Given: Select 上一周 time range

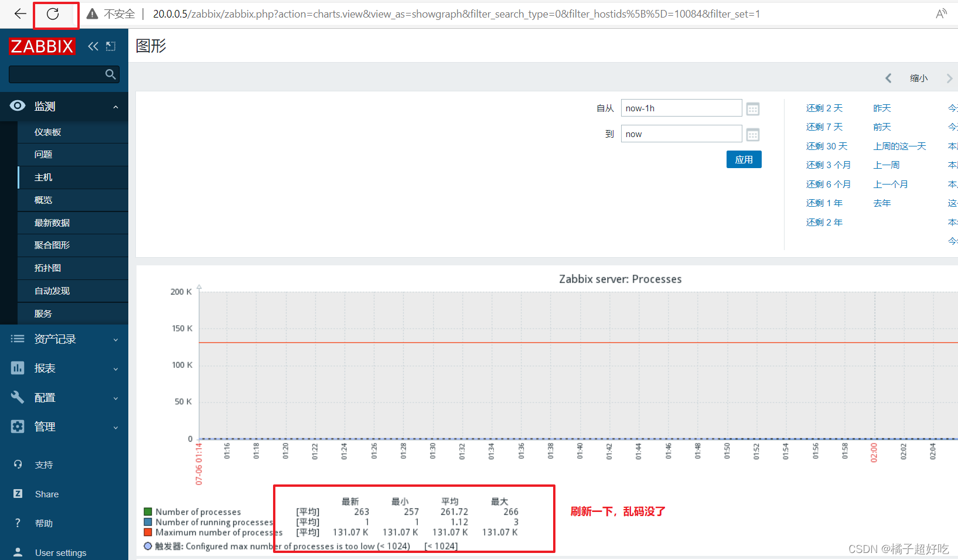Looking at the screenshot, I should point(887,165).
